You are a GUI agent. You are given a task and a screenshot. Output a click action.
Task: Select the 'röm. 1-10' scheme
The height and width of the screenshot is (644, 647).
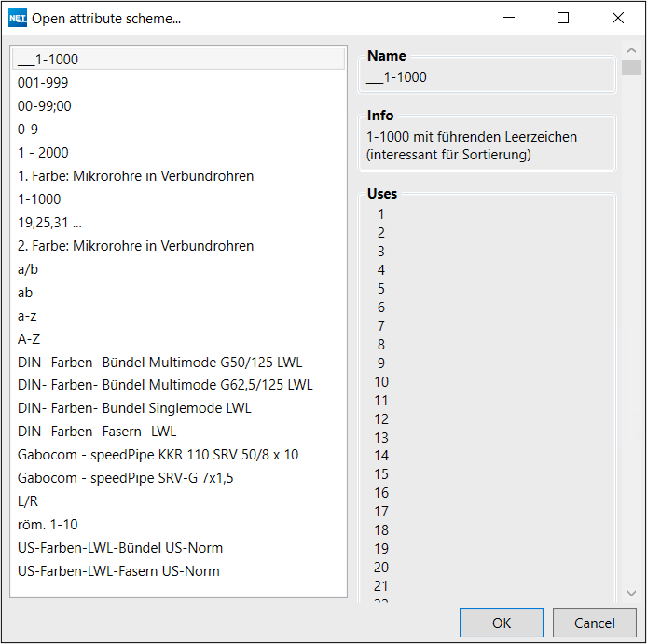coord(179,525)
